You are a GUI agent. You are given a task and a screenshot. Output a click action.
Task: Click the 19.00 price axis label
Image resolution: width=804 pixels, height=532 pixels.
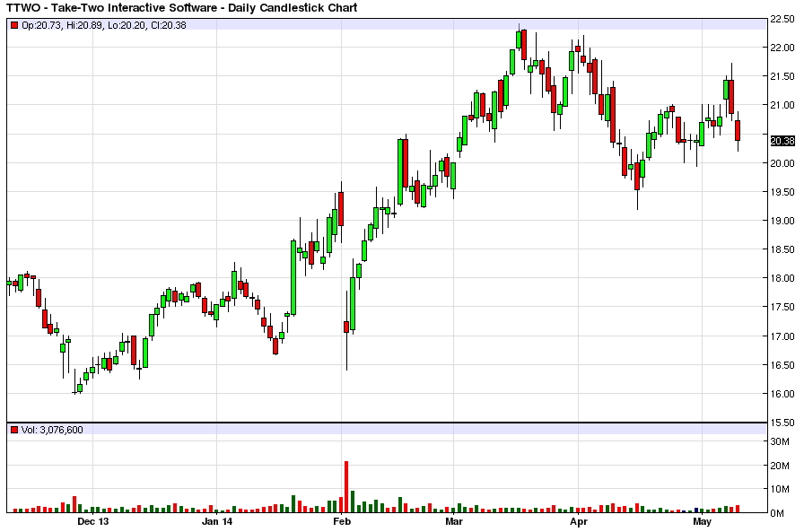click(782, 221)
